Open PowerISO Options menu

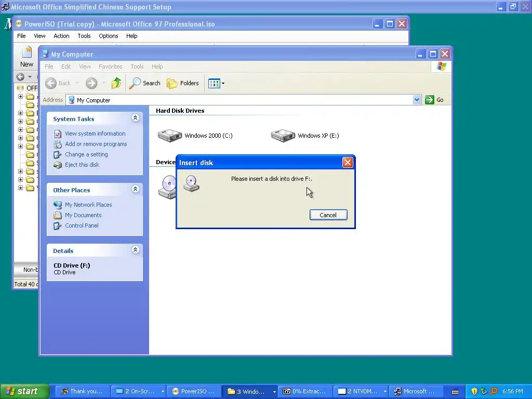coord(109,36)
